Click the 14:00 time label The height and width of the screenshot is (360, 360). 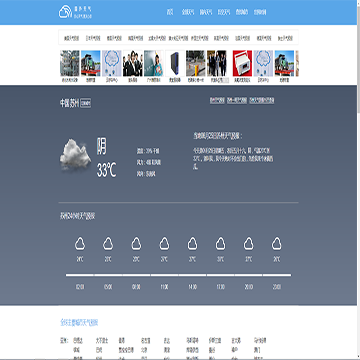pos(192,287)
